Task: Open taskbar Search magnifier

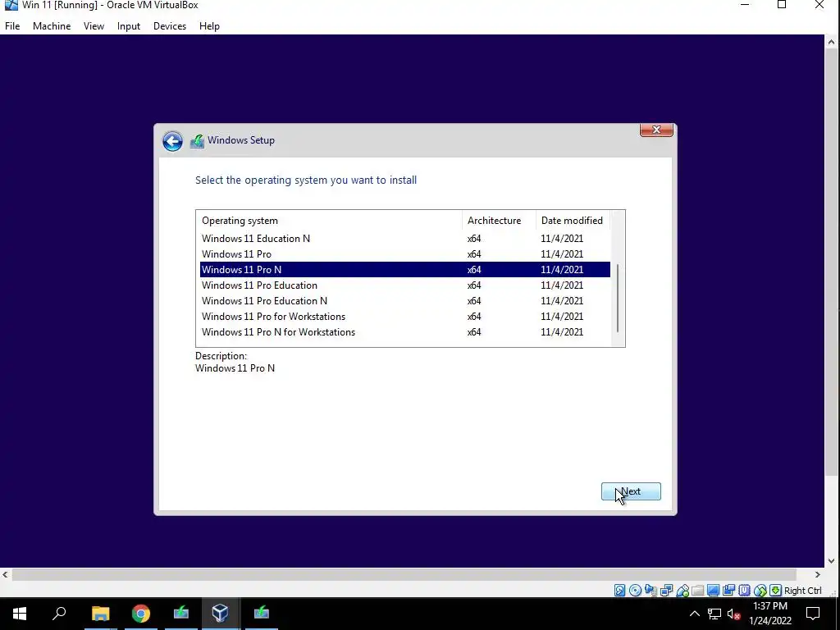Action: click(x=59, y=614)
